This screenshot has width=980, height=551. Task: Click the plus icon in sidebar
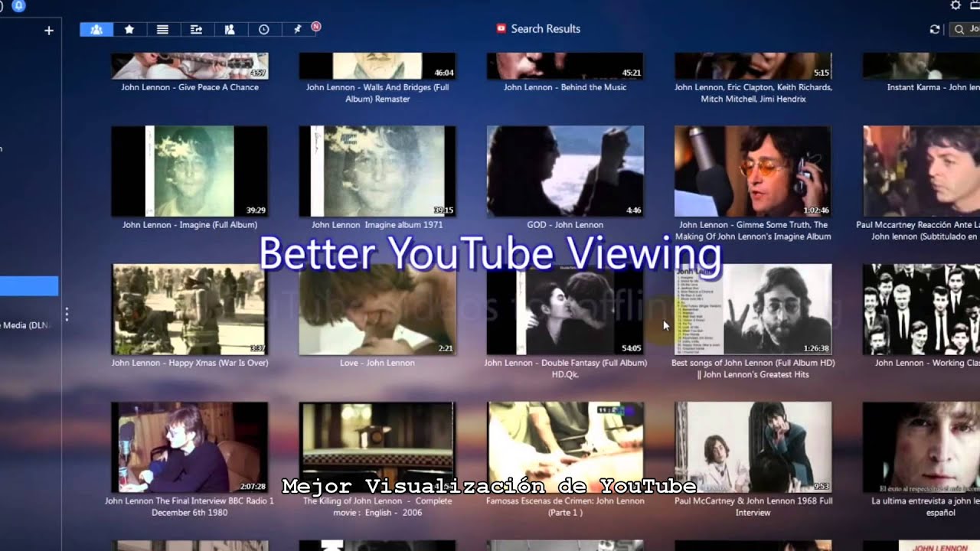coord(49,31)
